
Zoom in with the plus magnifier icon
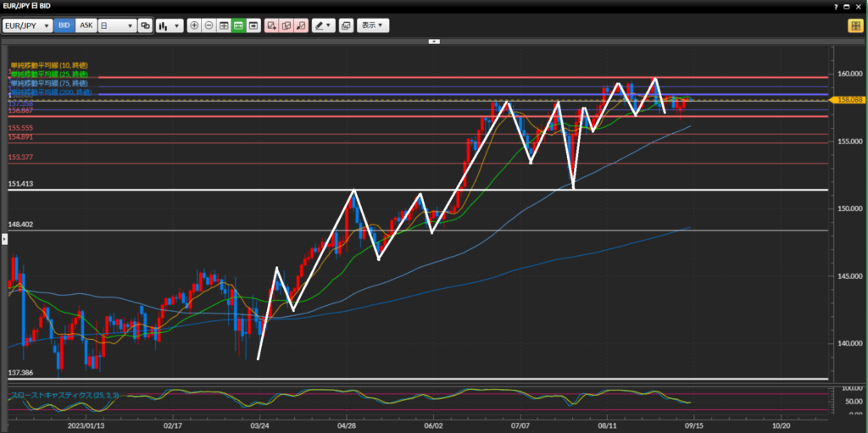click(195, 25)
